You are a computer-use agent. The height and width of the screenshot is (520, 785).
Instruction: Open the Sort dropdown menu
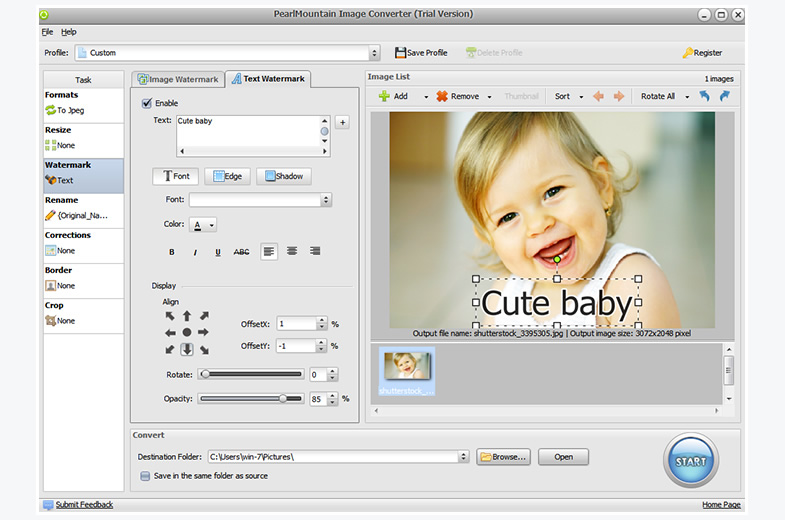point(567,97)
